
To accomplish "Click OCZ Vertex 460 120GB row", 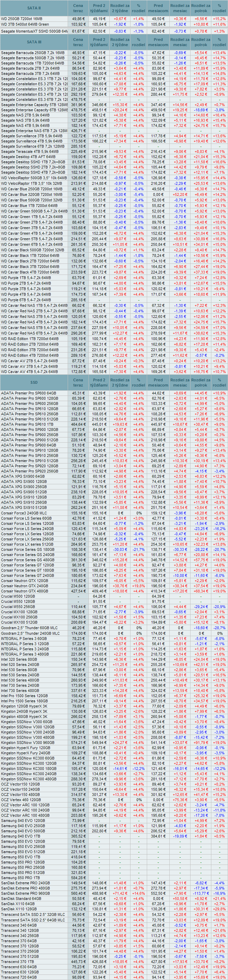I will pos(114,800).
